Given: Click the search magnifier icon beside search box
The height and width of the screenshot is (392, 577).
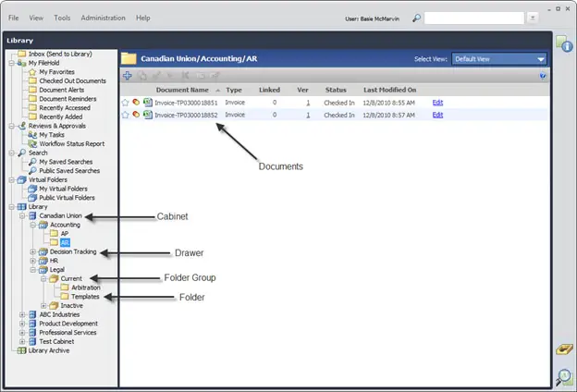Looking at the screenshot, I should (x=416, y=18).
